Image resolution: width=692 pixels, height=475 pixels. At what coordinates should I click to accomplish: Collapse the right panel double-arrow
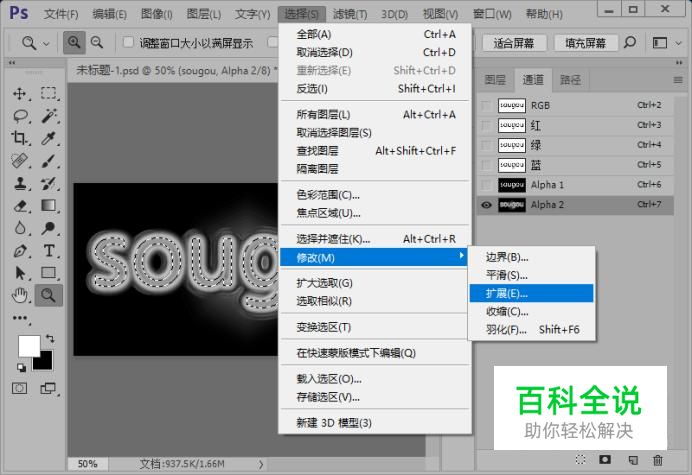pos(679,63)
